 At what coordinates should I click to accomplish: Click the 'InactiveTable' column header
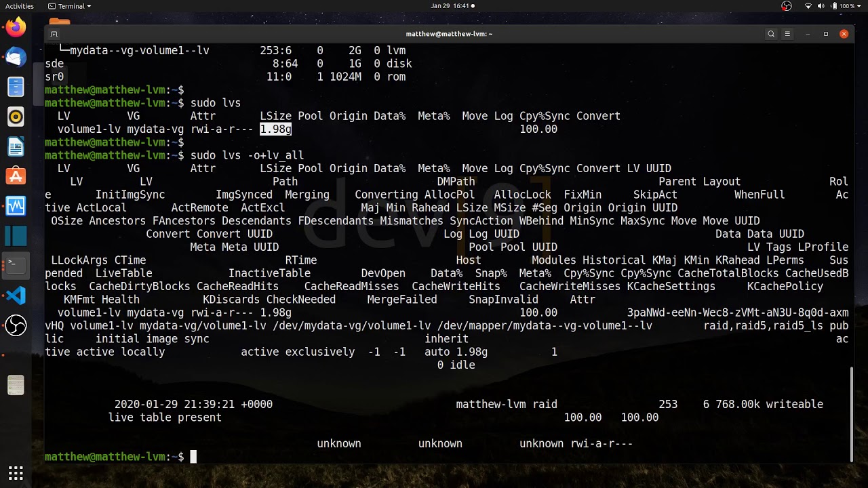click(x=269, y=274)
